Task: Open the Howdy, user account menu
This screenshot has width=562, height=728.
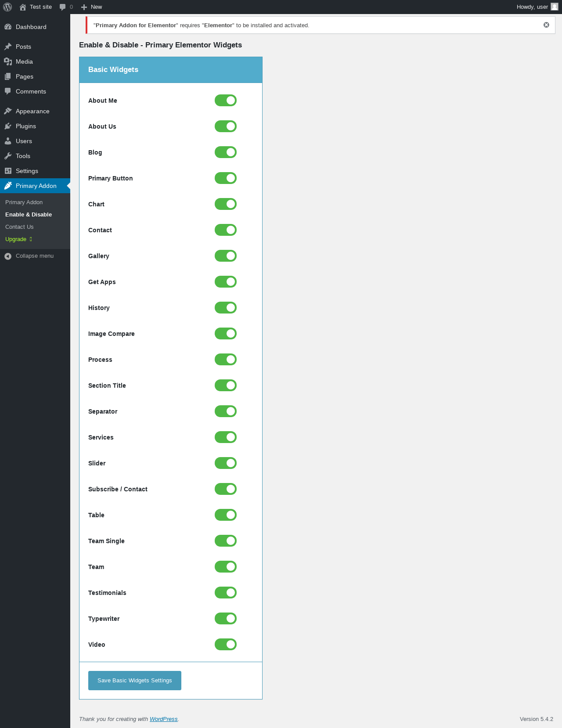Action: click(x=537, y=7)
